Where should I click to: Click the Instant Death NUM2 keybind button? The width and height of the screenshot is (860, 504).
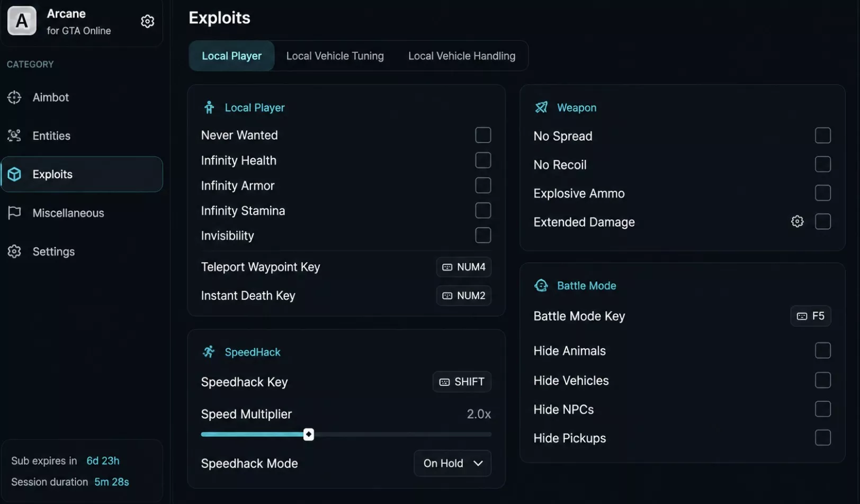point(464,295)
